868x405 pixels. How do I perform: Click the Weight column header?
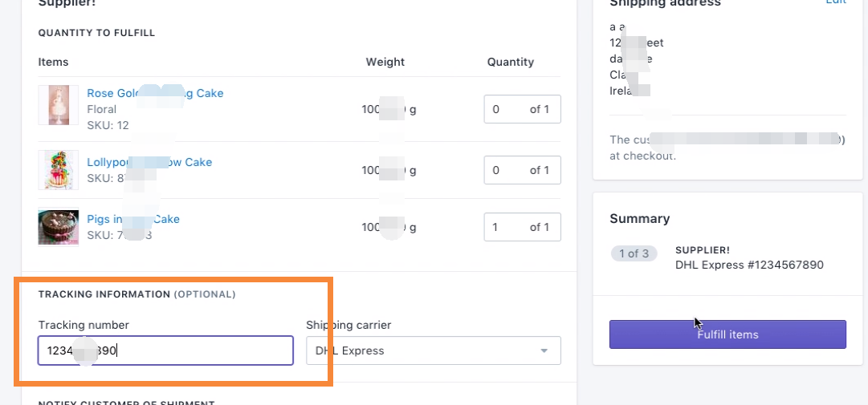tap(385, 62)
